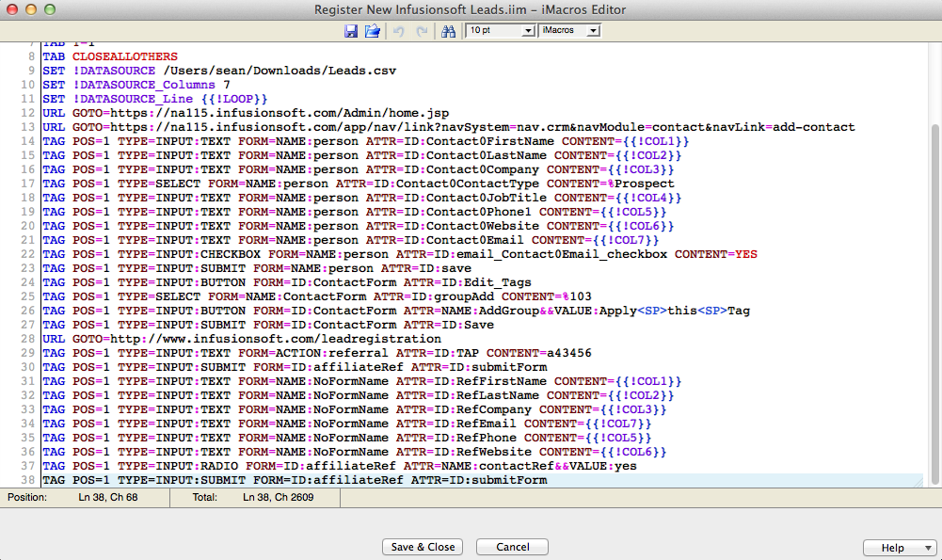Click CONTENT=a43456 on line 29
Image resolution: width=942 pixels, height=560 pixels.
pyautogui.click(x=539, y=353)
